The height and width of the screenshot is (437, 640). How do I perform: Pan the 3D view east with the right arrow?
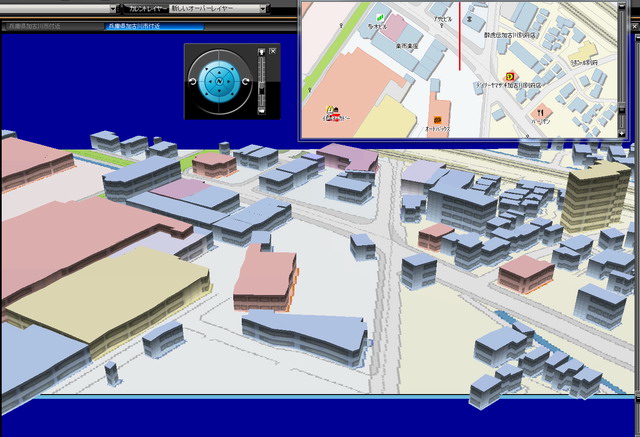click(x=229, y=82)
